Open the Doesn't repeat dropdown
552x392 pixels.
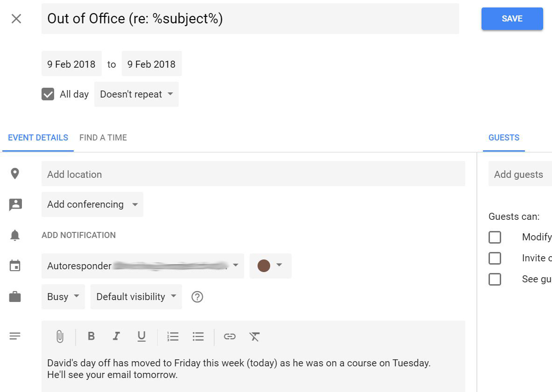(x=136, y=94)
